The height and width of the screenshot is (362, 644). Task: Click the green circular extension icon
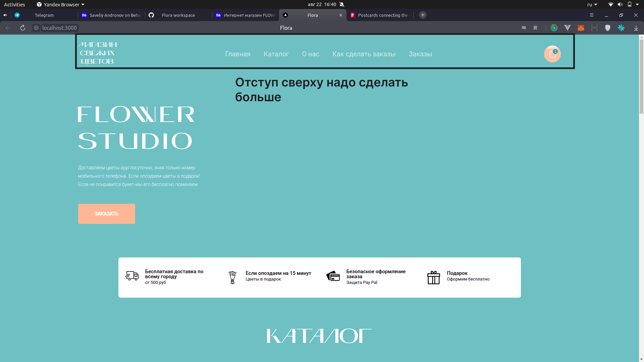tap(554, 28)
